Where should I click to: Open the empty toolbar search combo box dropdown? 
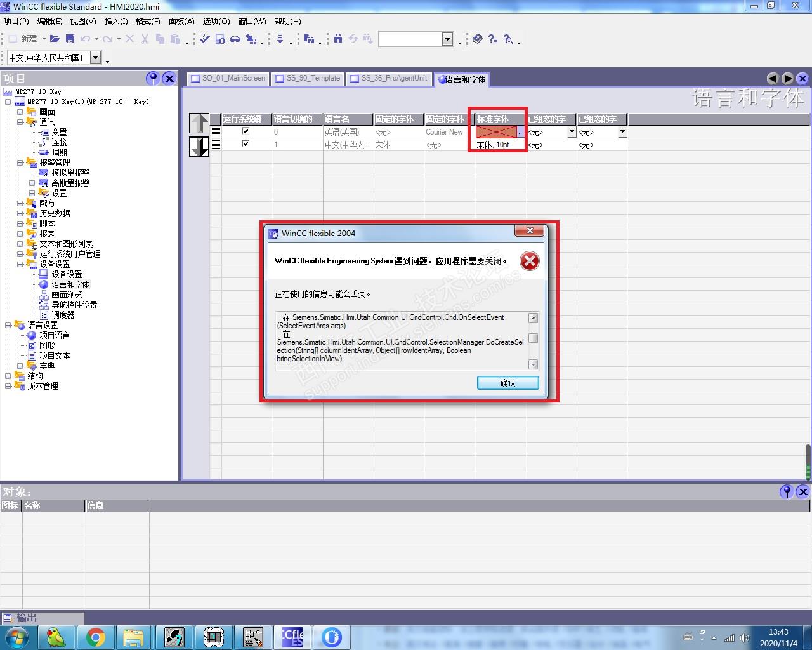[x=447, y=39]
